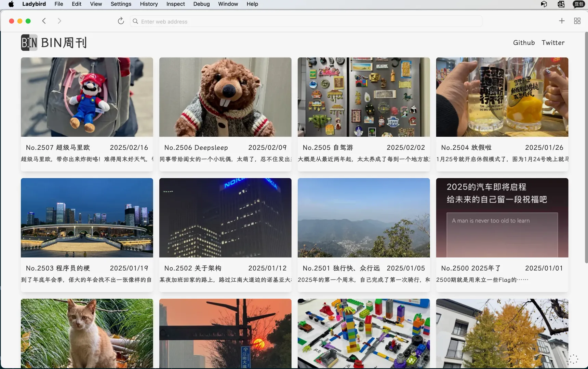Visit the Github link
The image size is (588, 369).
point(524,43)
